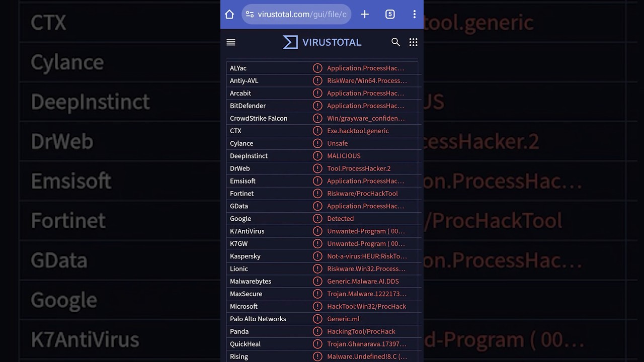This screenshot has width=644, height=362.
Task: Open the tab switcher showing 5 tabs
Action: (x=390, y=15)
